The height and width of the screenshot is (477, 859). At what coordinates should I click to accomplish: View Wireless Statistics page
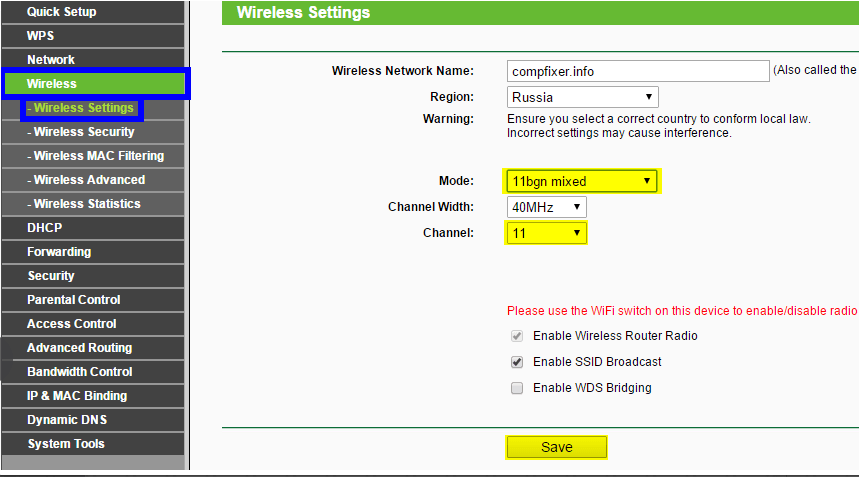point(87,204)
